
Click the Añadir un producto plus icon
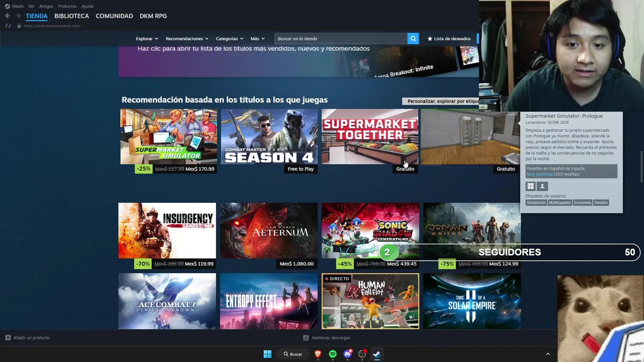tap(8, 338)
